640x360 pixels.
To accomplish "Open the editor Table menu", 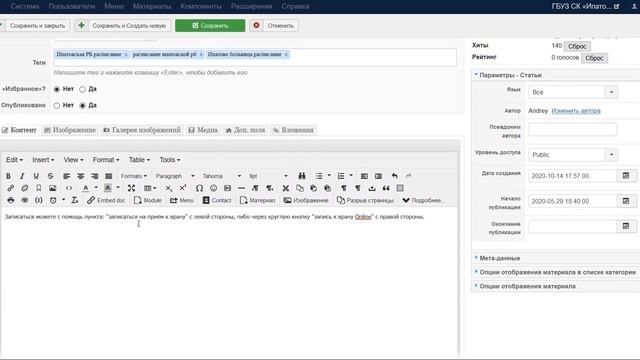I will coord(139,160).
